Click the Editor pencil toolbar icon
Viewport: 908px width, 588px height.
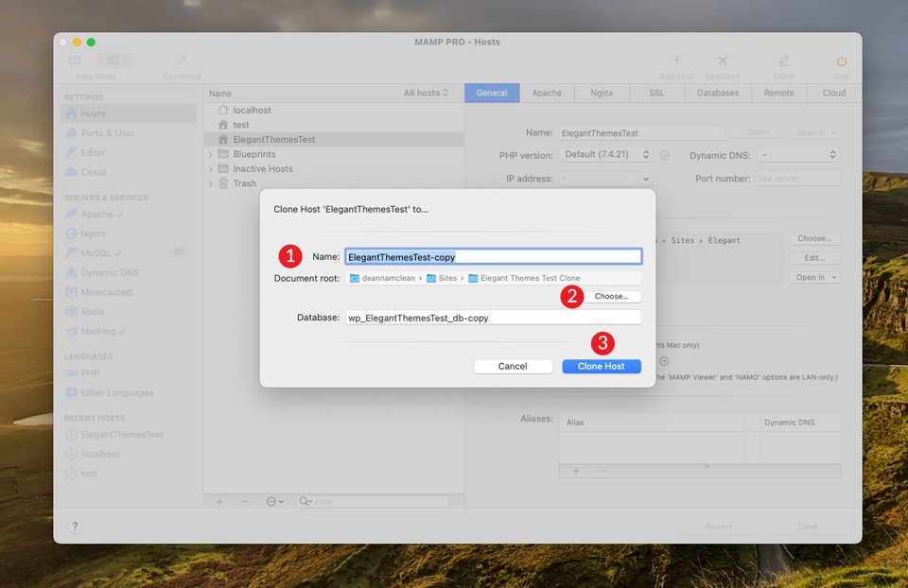click(x=783, y=61)
